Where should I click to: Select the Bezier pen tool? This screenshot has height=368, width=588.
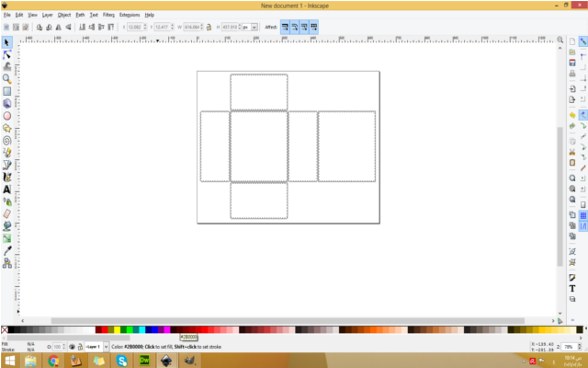point(6,165)
